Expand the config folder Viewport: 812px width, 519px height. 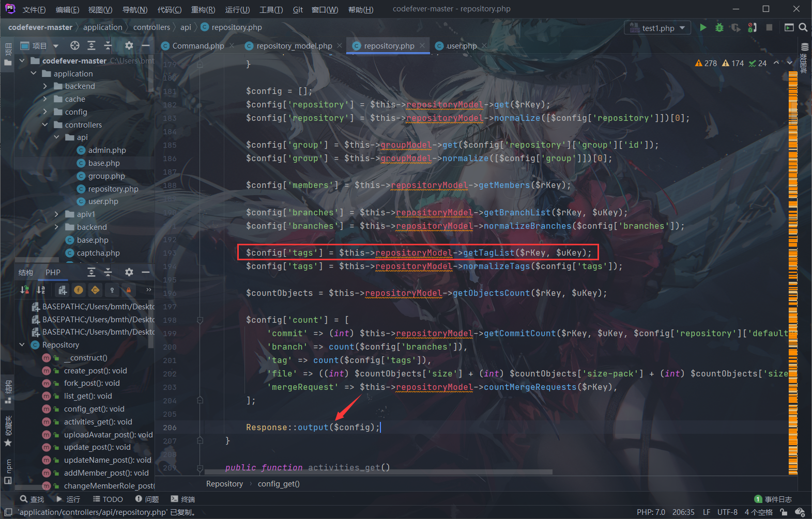click(45, 112)
